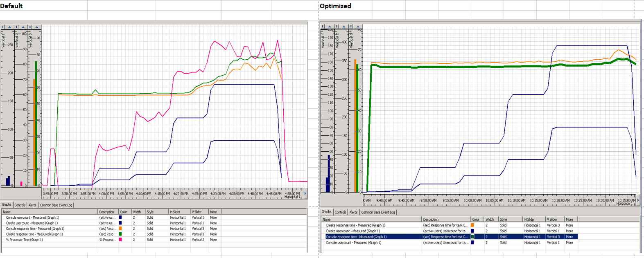Open Graphs tab in Optimized panel
Image resolution: width=644 pixels, height=258 pixels.
pos(327,212)
